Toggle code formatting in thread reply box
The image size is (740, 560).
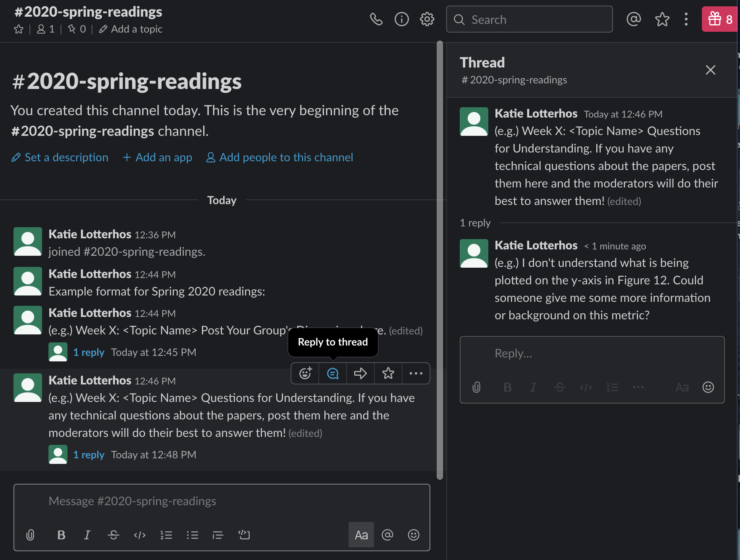coord(586,387)
